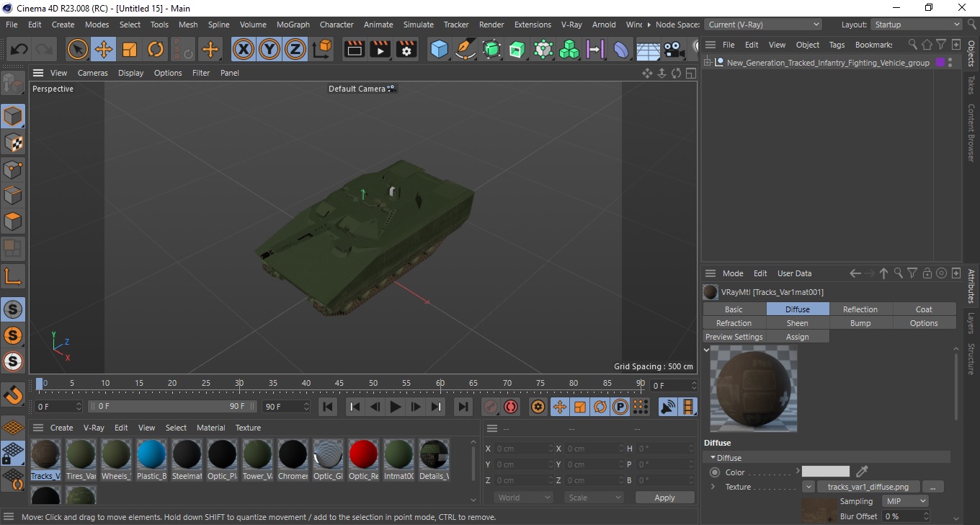
Task: Switch to Model mode
Action: 13,116
